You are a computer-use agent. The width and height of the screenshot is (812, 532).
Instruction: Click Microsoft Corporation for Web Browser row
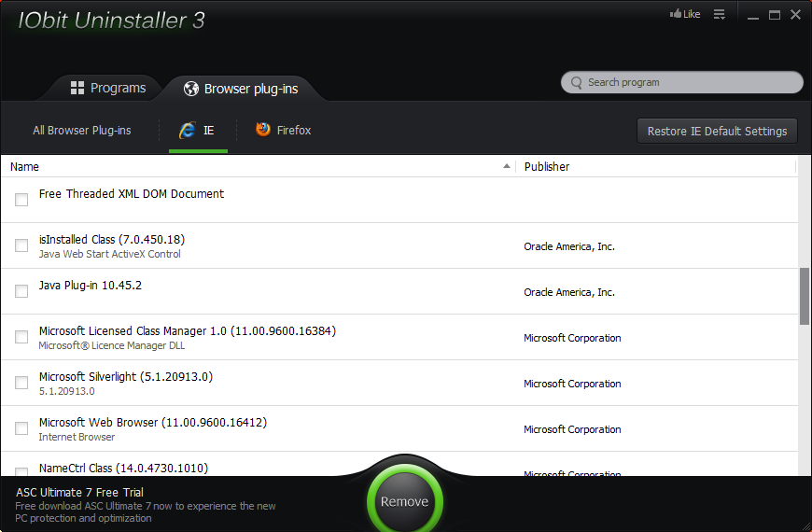tap(572, 429)
